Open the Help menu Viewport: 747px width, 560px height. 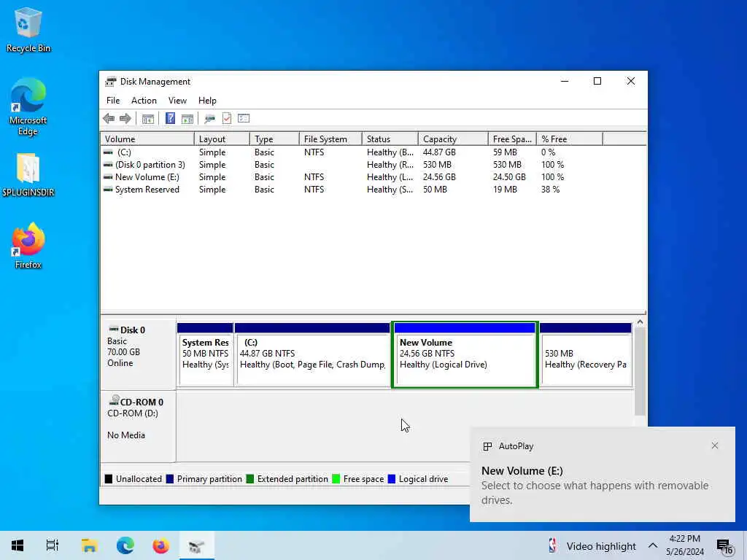pos(207,101)
